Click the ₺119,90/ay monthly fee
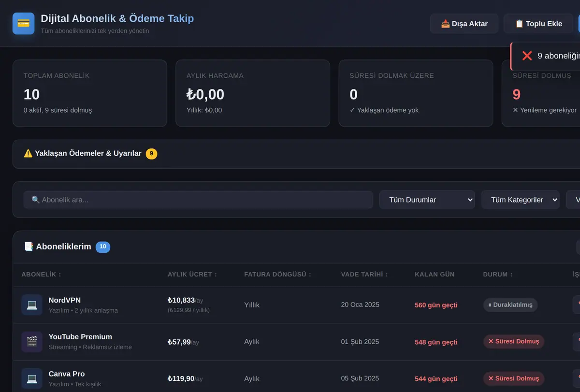Viewport: 580px width, 392px height. coord(185,379)
